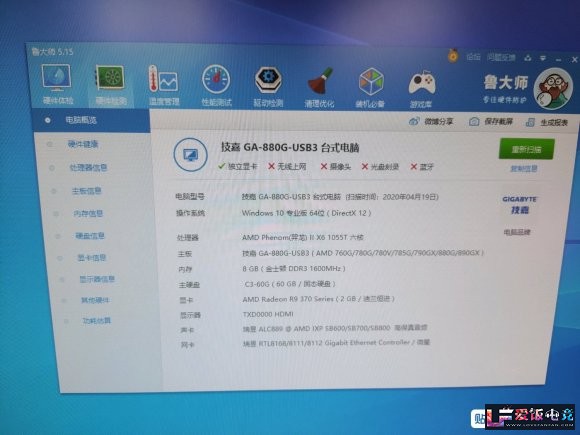The image size is (580, 435).
Task: Select 主板信息 motherboard info sidebar item
Action: point(87,191)
